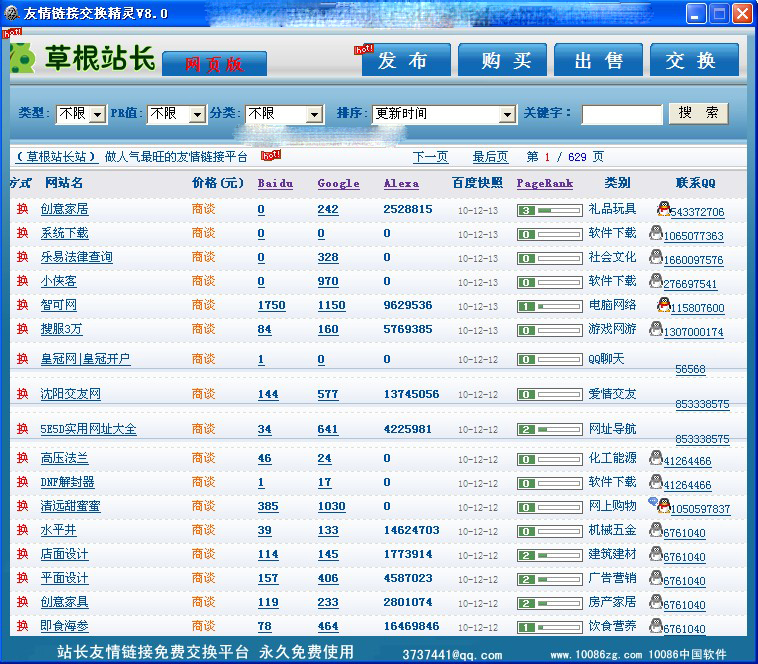Viewport: 758px width, 664px height.
Task: Open the 发布 tab
Action: click(x=402, y=61)
